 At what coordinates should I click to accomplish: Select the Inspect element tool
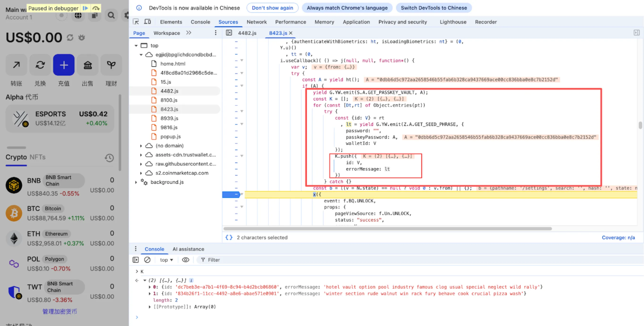pos(136,22)
